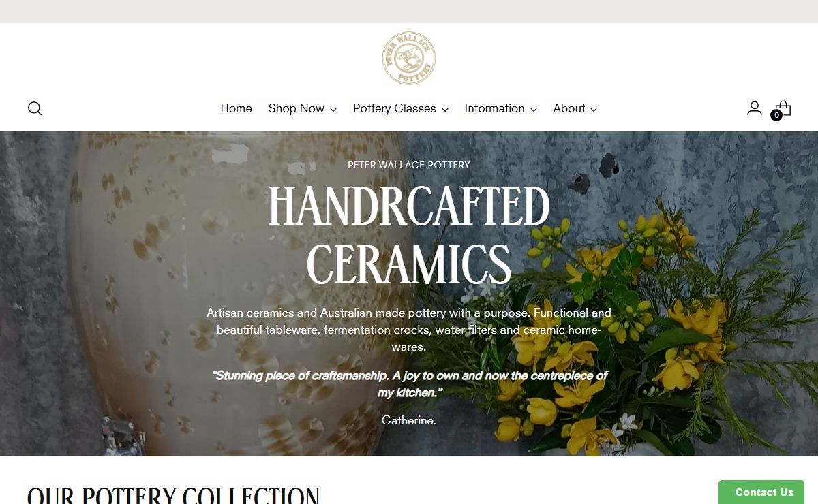Screen dimensions: 818x504
Task: Click the Peter Wallace Pottery logo
Action: 409,59
